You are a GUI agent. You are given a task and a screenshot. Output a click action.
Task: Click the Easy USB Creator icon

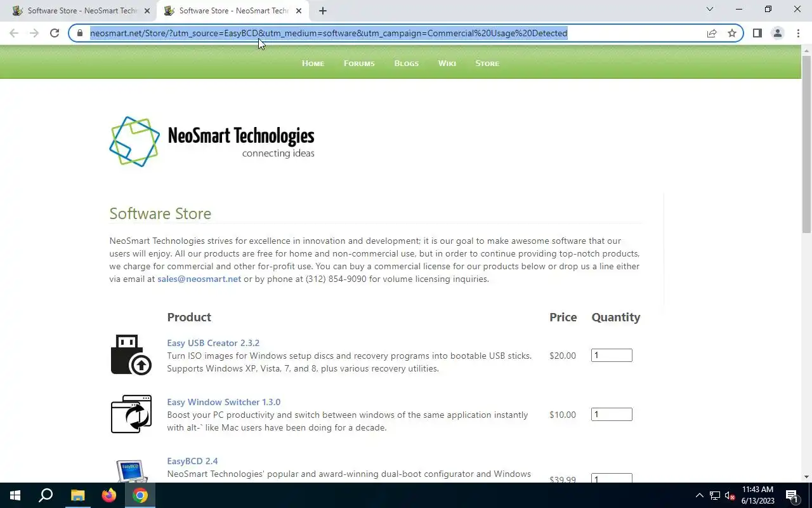[131, 355]
